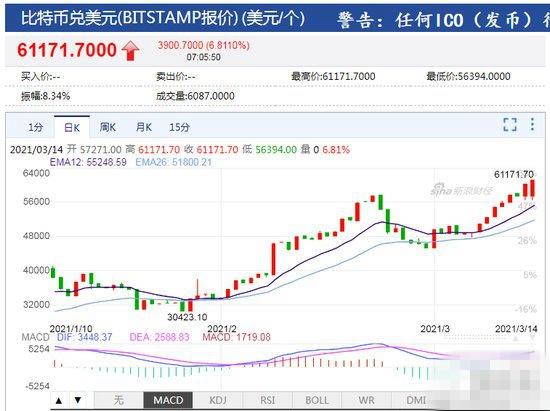This screenshot has height=411, width=550.
Task: Click the 最高价:61171.7000 field
Action: (333, 76)
